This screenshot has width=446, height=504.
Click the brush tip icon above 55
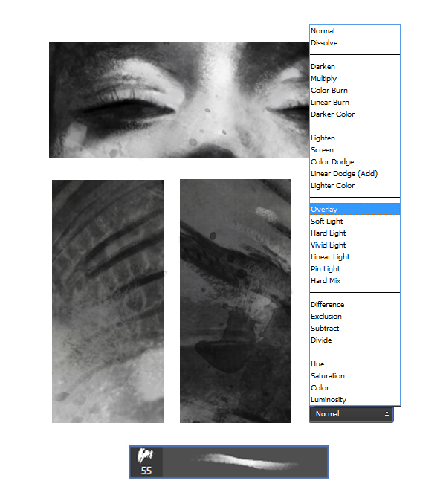[145, 455]
